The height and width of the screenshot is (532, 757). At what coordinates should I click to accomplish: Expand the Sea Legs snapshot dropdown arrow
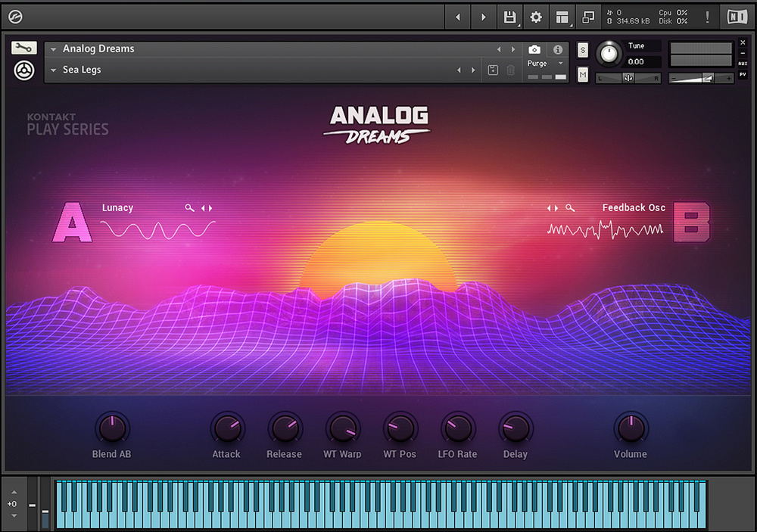54,70
